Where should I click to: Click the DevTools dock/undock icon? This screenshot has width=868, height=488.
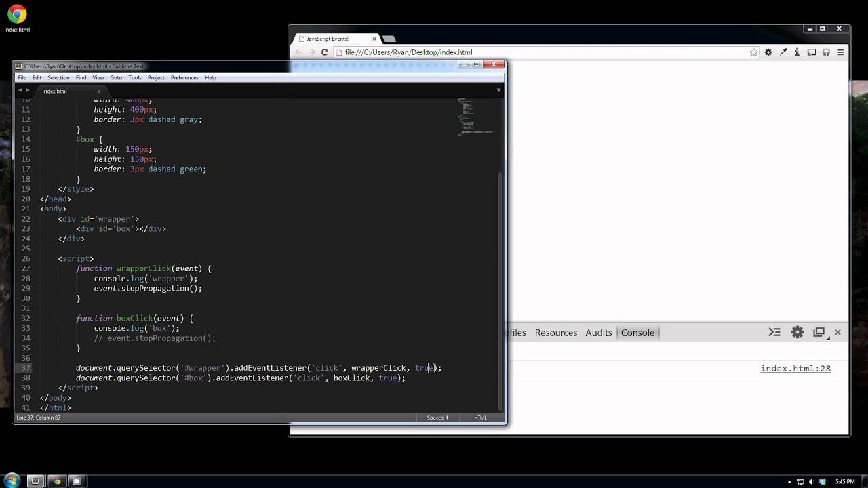pos(819,332)
